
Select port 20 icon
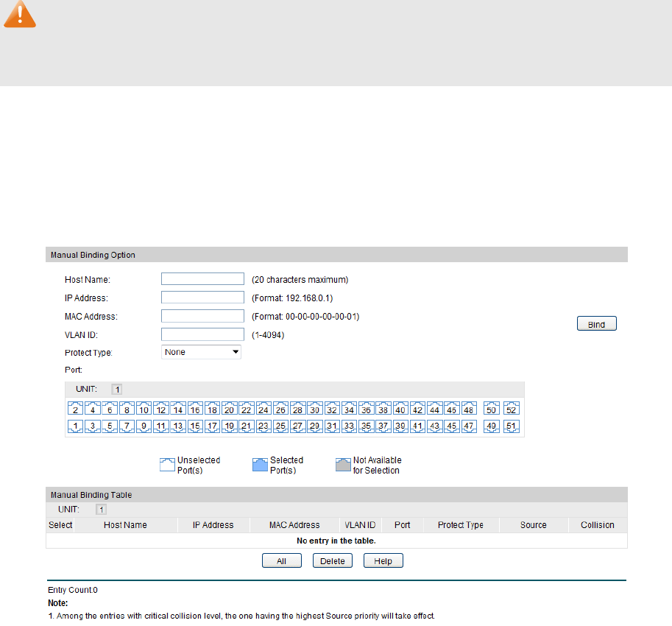click(x=230, y=409)
